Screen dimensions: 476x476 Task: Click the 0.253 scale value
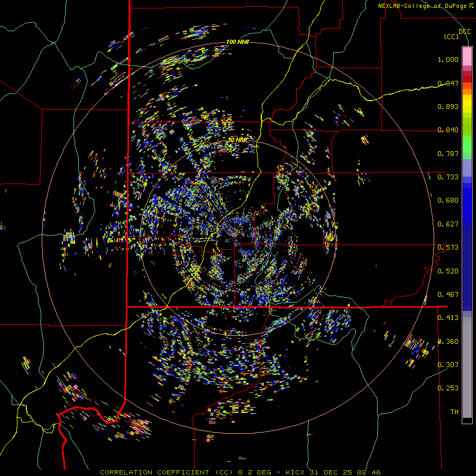448,388
